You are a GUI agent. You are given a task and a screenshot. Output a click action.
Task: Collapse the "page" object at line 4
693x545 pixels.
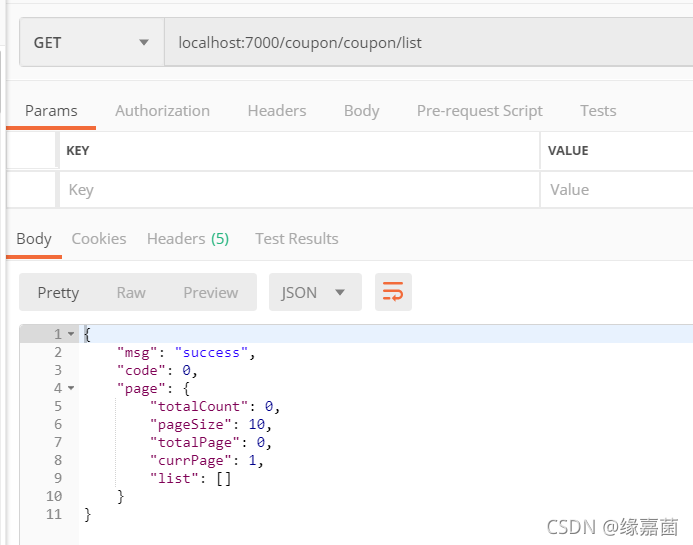(x=71, y=388)
